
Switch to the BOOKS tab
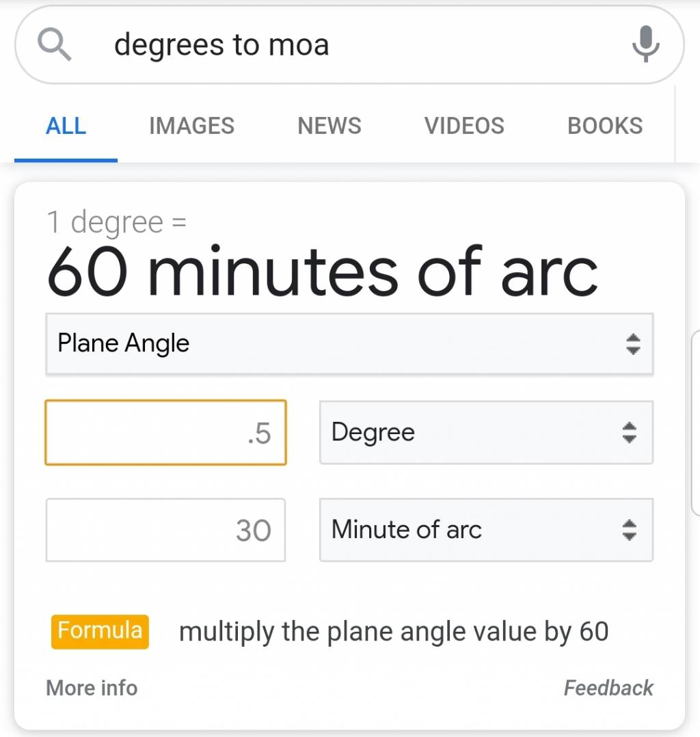pos(605,126)
